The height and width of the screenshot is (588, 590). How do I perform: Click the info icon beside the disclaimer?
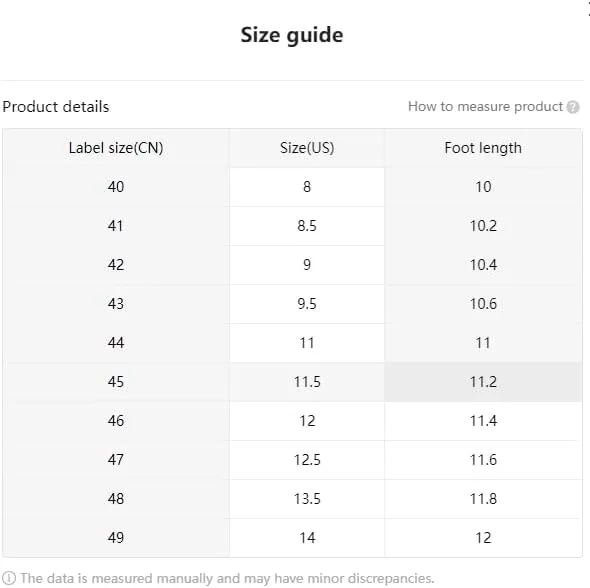click(9, 578)
